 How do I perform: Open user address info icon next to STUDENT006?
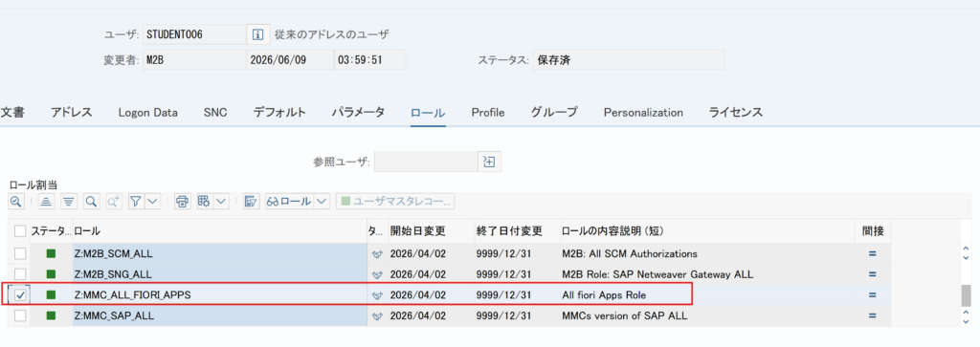click(x=257, y=34)
